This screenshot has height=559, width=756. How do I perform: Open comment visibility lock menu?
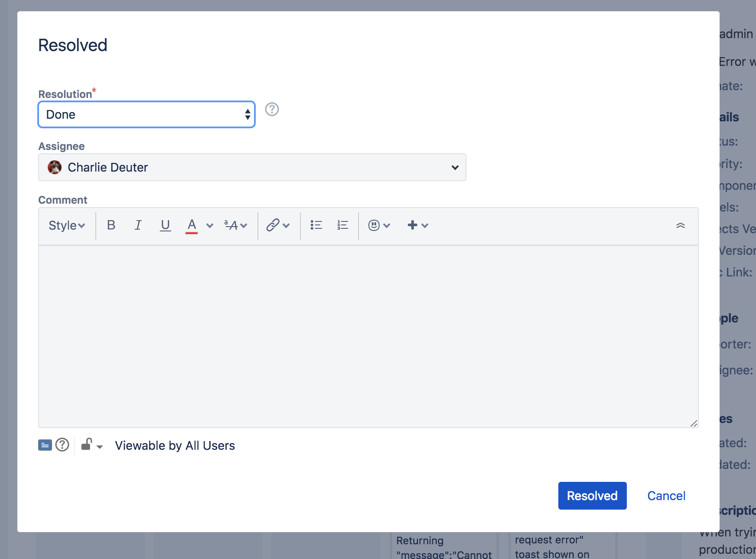pos(92,445)
